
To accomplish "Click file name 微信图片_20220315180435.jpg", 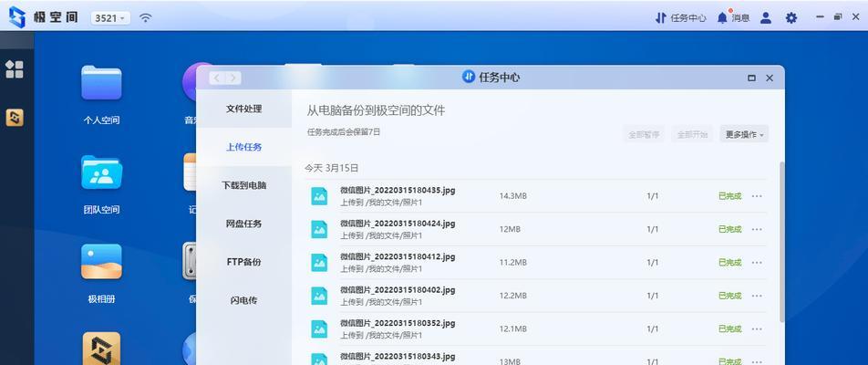I will click(398, 190).
